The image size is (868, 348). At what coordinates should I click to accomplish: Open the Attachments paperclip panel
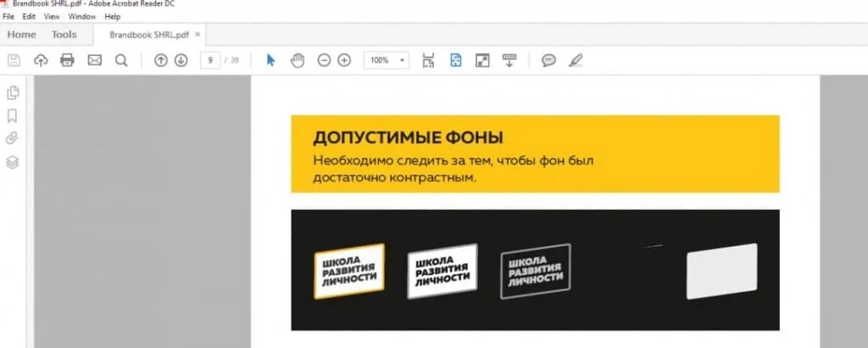coord(12,138)
